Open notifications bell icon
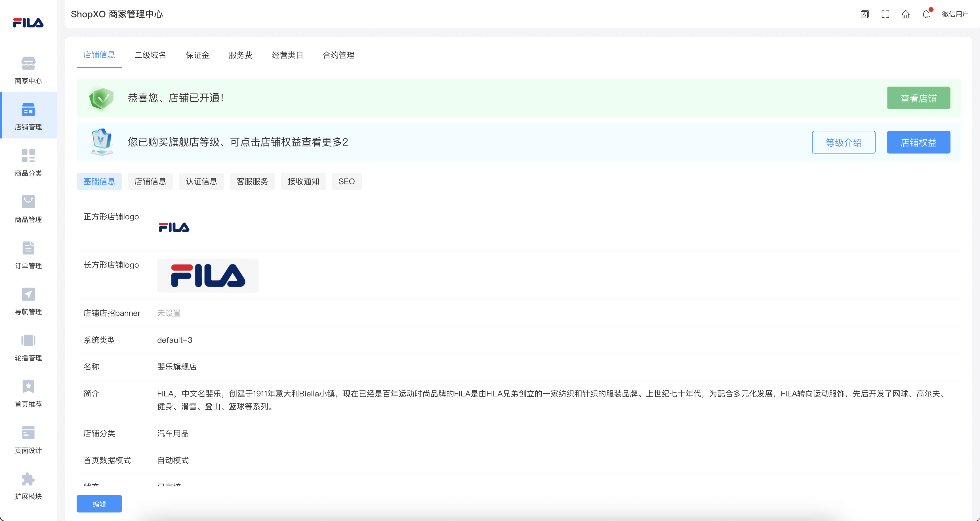This screenshot has height=521, width=980. coord(926,14)
